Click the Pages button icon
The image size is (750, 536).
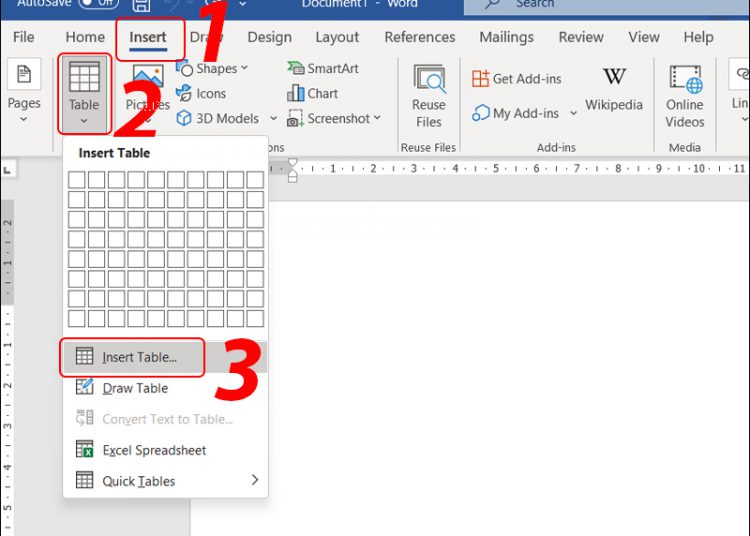click(x=24, y=74)
